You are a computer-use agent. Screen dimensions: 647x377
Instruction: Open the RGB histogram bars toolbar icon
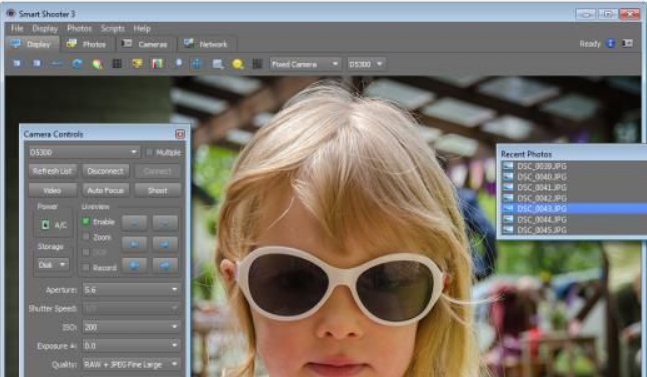(x=157, y=64)
